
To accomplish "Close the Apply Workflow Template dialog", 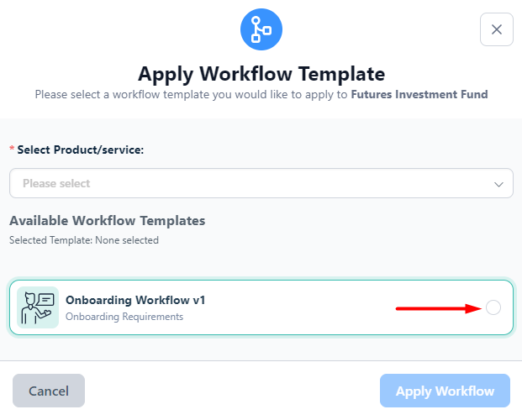I will coord(497,29).
